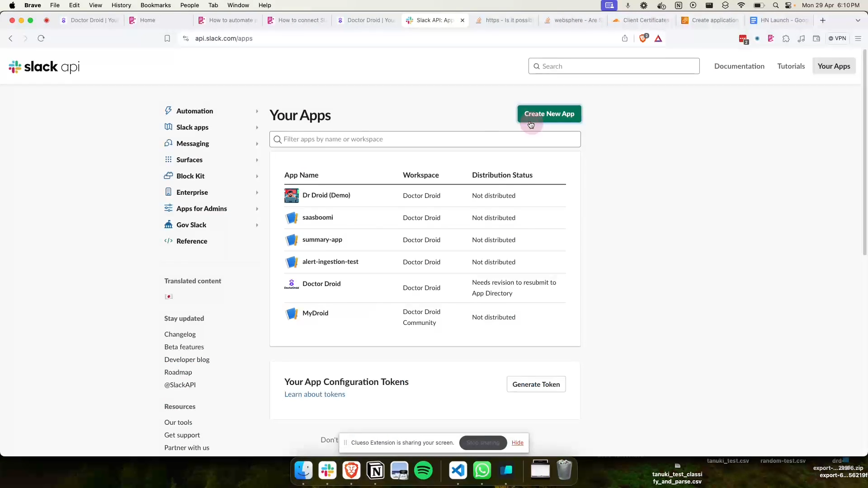Image resolution: width=868 pixels, height=488 pixels.
Task: Open the Japanese flag translated content icon
Action: coord(169,297)
